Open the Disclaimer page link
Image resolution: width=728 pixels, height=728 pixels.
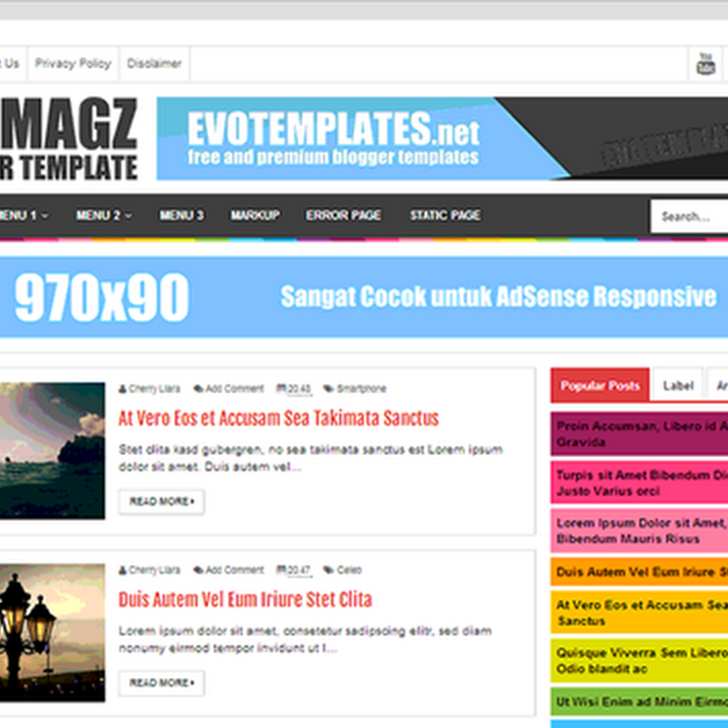pos(154,64)
